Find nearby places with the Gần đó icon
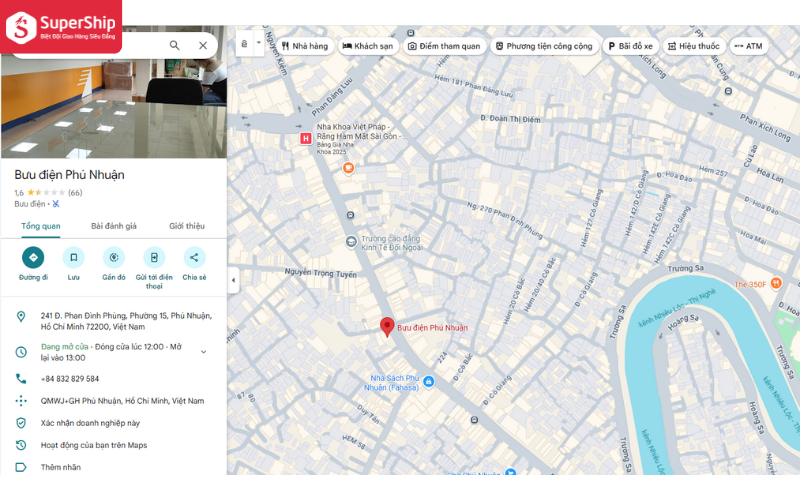 click(114, 258)
